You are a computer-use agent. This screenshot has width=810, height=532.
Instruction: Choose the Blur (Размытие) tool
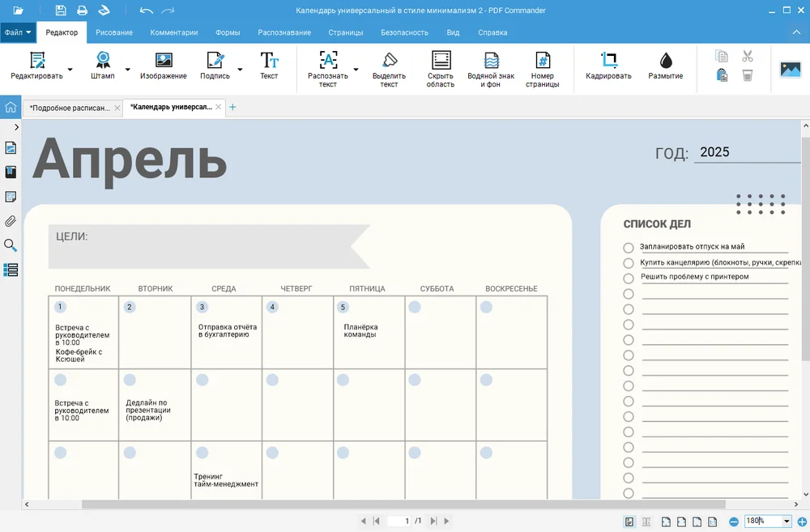coord(665,65)
